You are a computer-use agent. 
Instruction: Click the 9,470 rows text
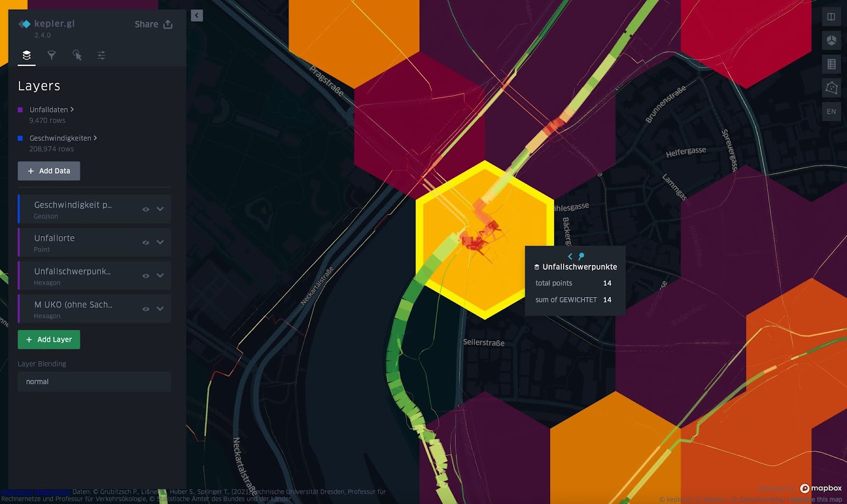coord(47,121)
